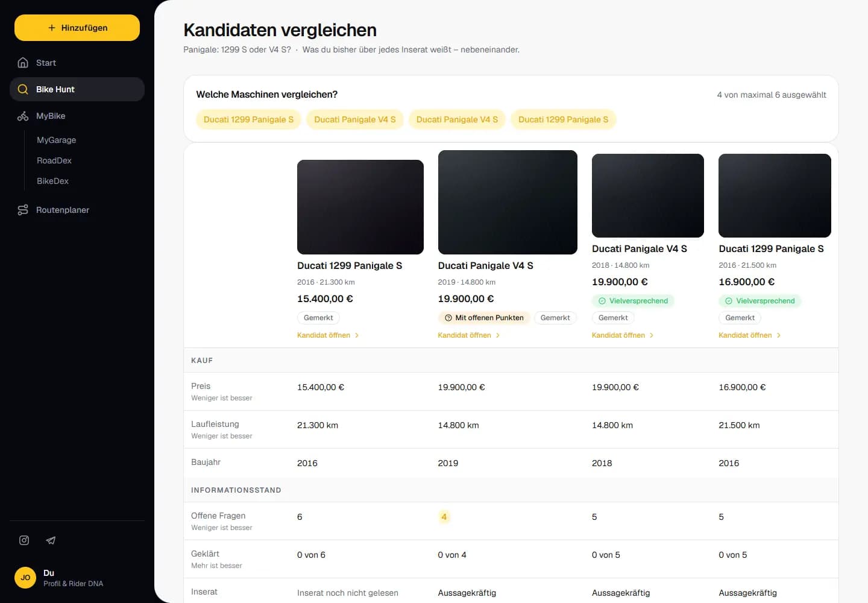This screenshot has height=603, width=868.
Task: Open RoadDex in the sidebar
Action: pos(54,160)
